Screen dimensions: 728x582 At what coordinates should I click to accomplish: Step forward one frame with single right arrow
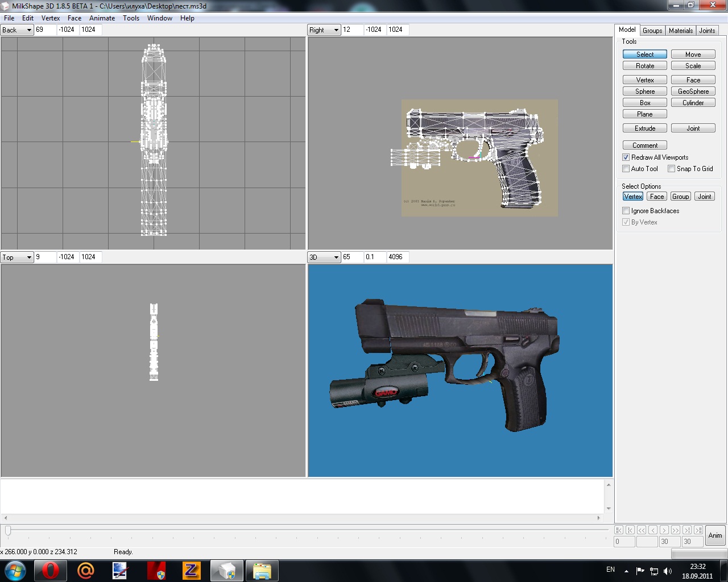click(x=664, y=530)
